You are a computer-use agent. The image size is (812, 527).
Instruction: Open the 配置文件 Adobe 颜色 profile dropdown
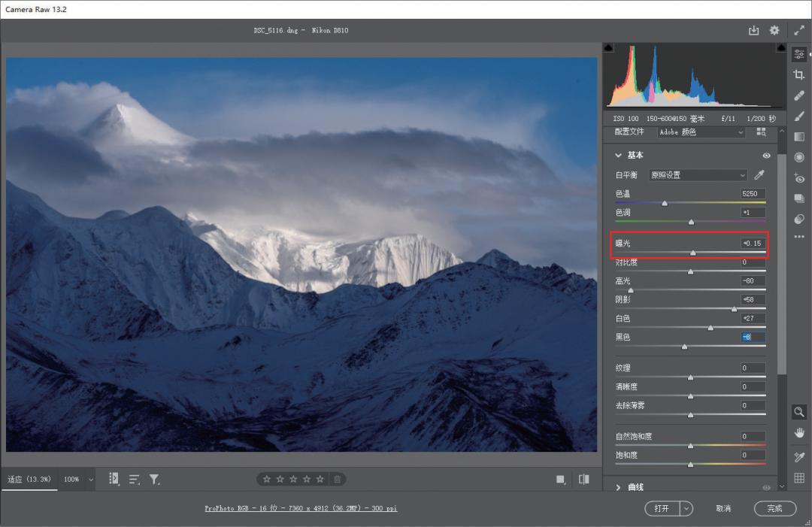(x=700, y=132)
